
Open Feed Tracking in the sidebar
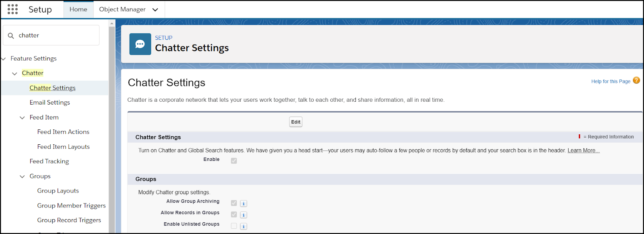point(49,161)
